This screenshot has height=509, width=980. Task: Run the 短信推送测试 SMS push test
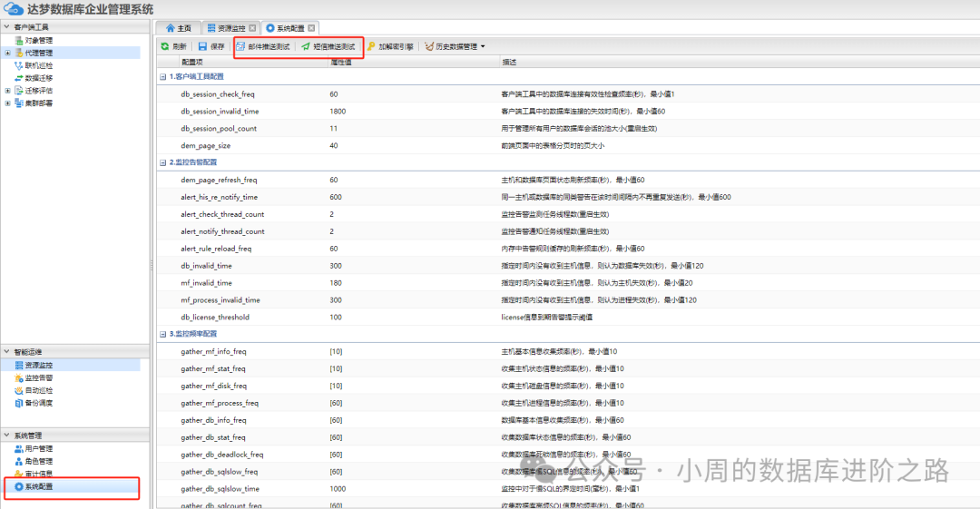tap(328, 46)
